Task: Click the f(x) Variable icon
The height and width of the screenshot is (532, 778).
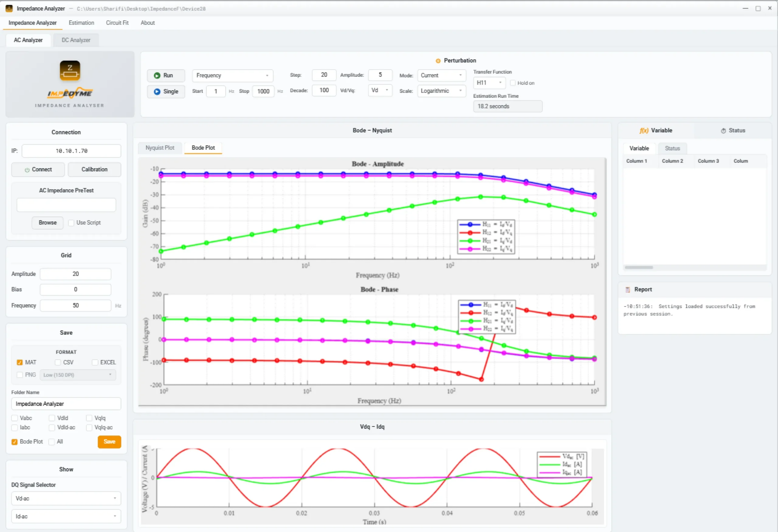Action: pos(644,130)
